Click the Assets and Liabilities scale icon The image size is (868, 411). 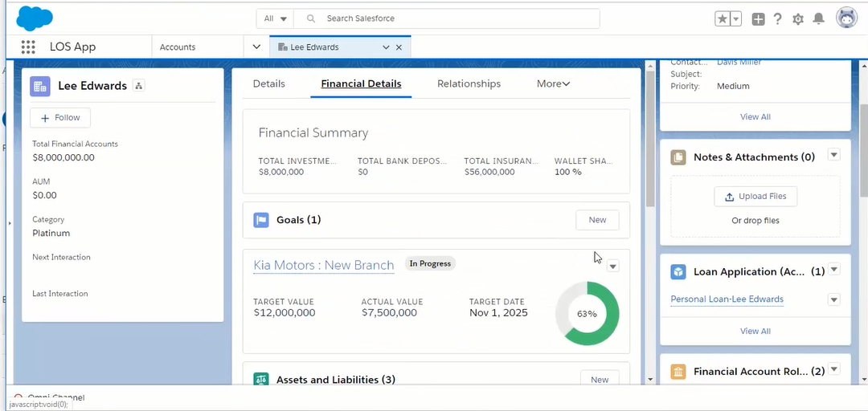pyautogui.click(x=261, y=380)
